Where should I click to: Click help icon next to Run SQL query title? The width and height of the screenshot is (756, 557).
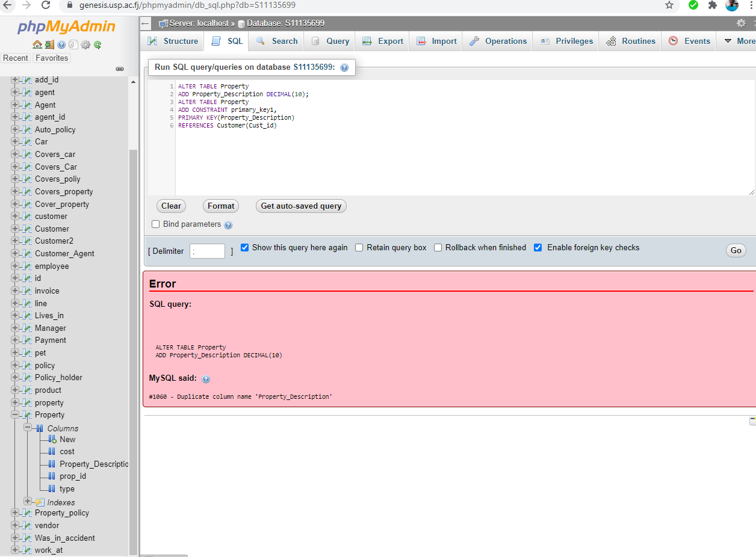tap(344, 67)
